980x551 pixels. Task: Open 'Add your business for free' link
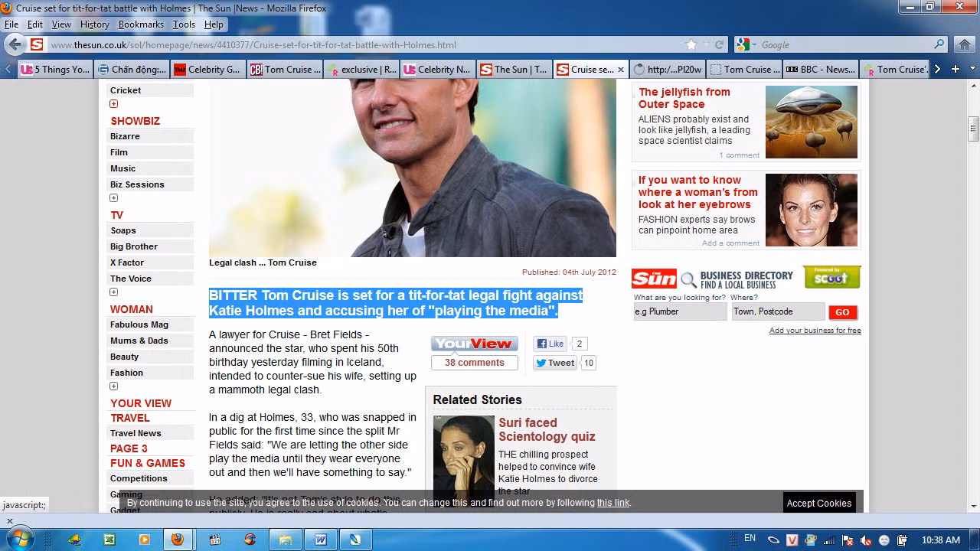coord(815,331)
